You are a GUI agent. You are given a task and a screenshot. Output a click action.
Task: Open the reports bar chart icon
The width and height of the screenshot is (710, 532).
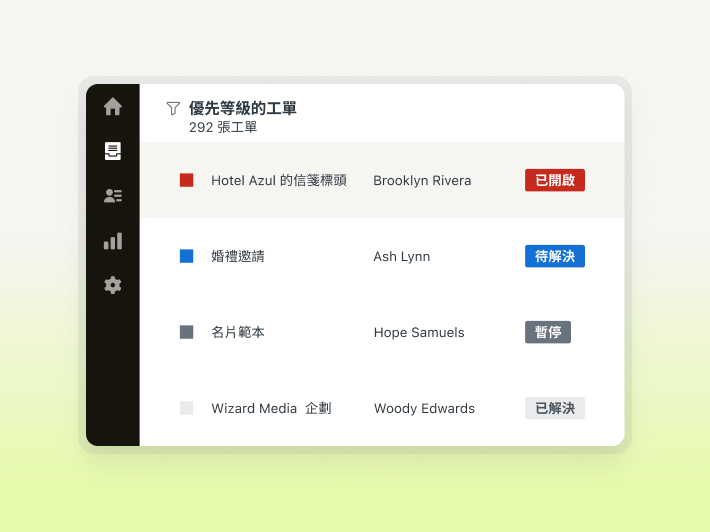(113, 241)
